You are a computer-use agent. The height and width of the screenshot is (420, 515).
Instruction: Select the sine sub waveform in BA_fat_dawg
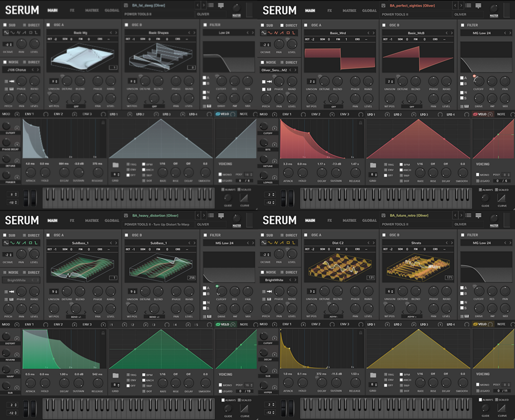point(6,32)
